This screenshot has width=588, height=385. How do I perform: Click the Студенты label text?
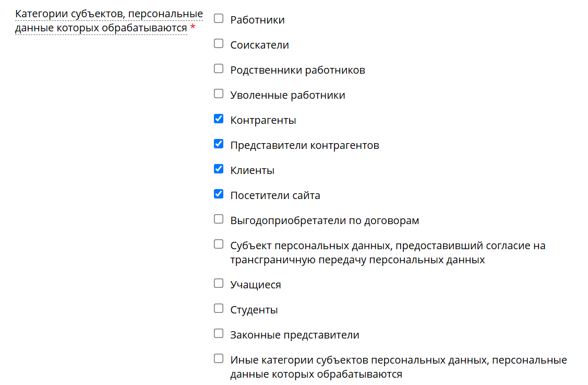click(254, 309)
